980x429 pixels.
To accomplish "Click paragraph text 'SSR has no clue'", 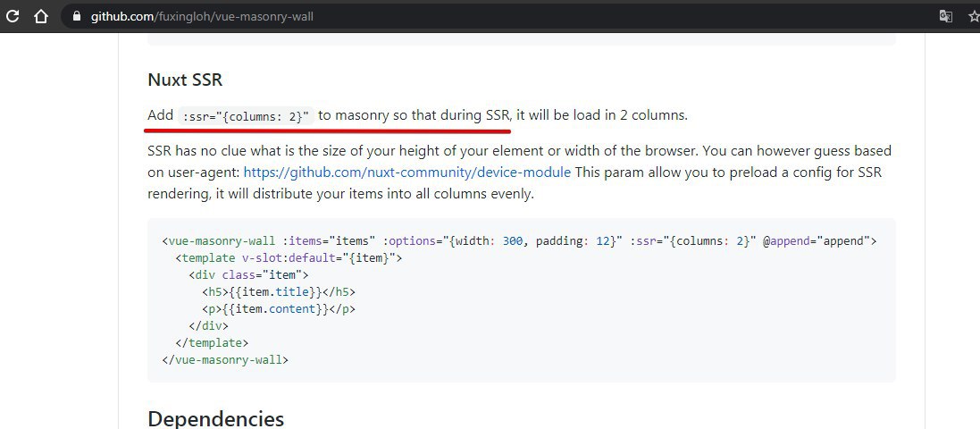I will click(x=195, y=151).
